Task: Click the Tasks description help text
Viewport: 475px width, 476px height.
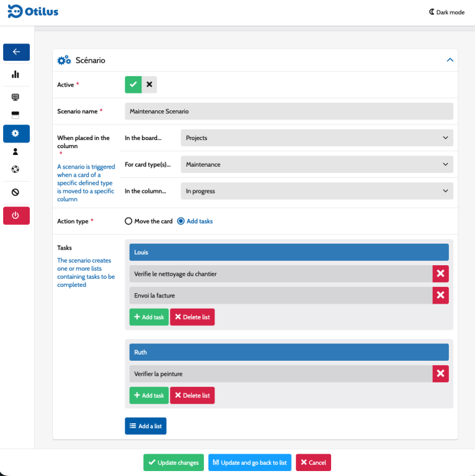Action: [x=86, y=273]
